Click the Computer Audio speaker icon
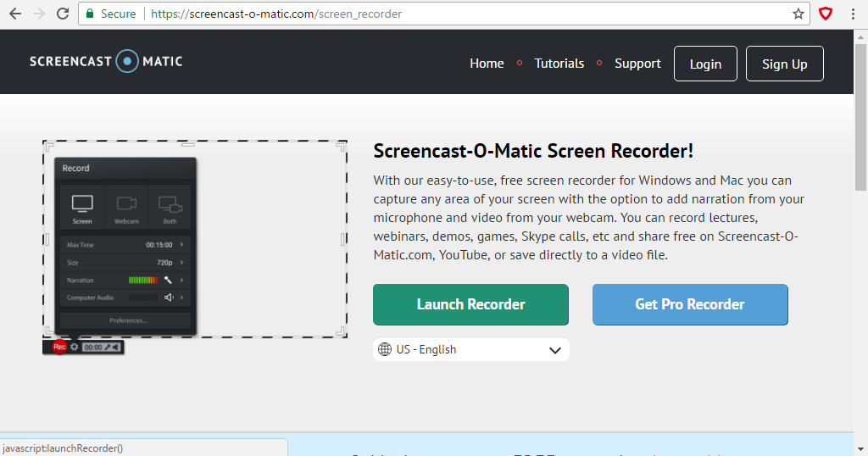This screenshot has width=868, height=456. (169, 298)
